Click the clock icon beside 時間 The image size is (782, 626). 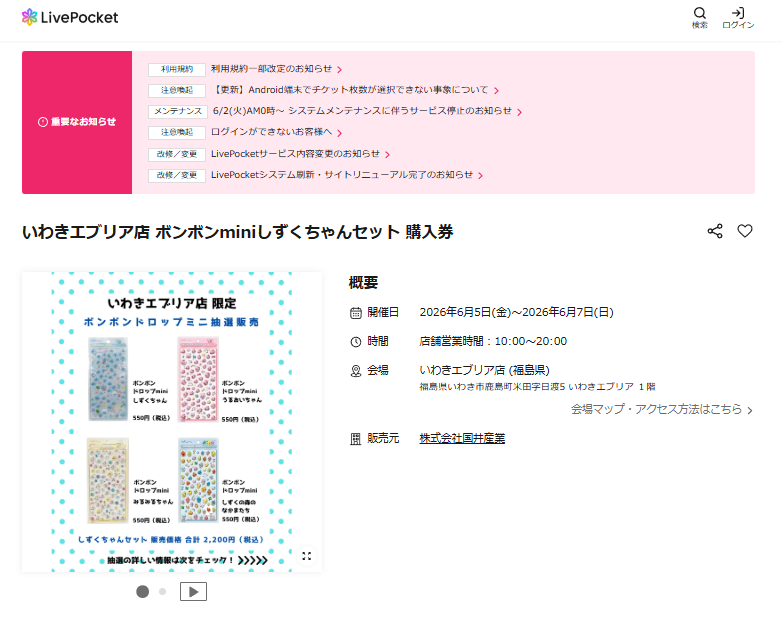coord(356,342)
